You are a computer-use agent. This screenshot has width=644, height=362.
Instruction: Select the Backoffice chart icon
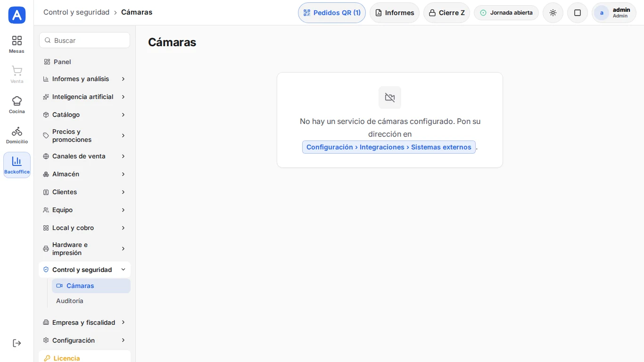point(17,161)
